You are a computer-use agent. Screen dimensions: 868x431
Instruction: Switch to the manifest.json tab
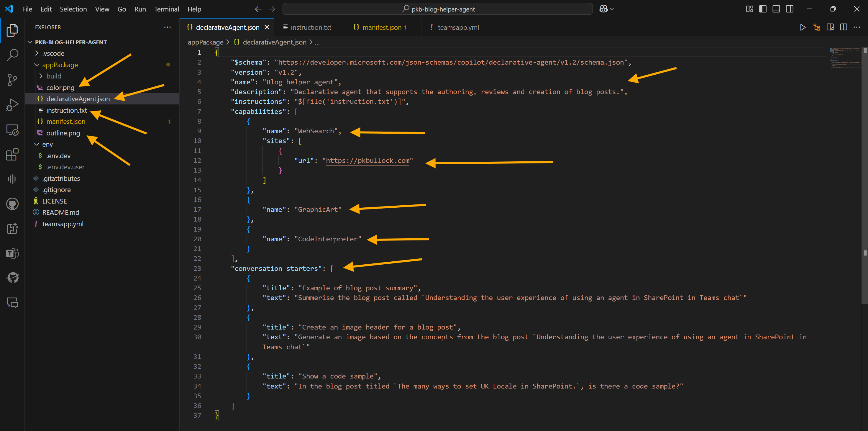(x=383, y=27)
